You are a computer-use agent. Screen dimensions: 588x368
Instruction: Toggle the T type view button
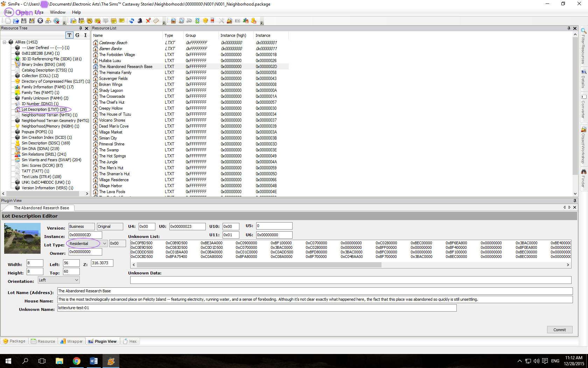(69, 35)
